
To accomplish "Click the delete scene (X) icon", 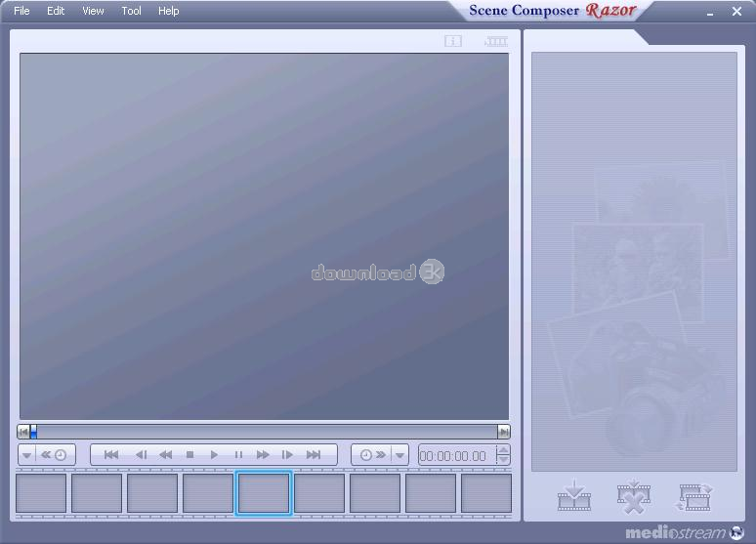I will [634, 497].
